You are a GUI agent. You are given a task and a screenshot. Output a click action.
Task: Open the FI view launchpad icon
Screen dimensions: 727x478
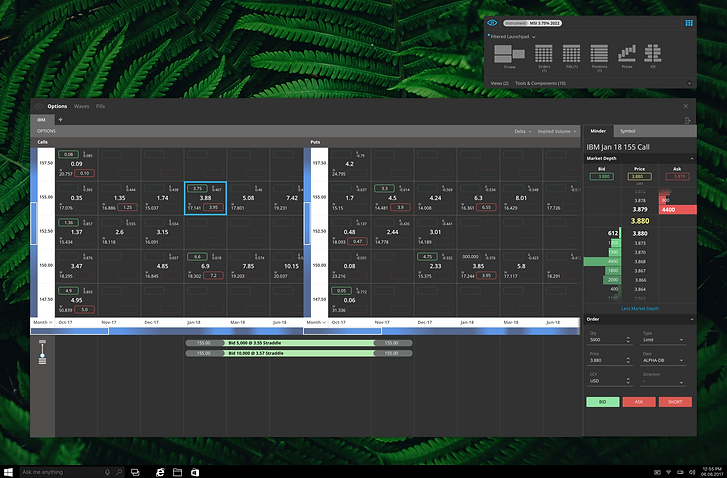pyautogui.click(x=509, y=54)
